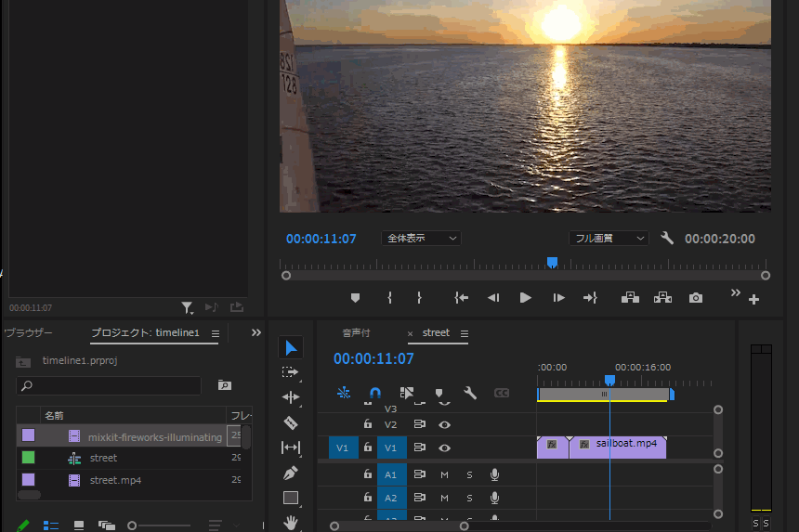Viewport: 799px width, 532px height.
Task: Open program monitor settings wrench
Action: click(667, 238)
